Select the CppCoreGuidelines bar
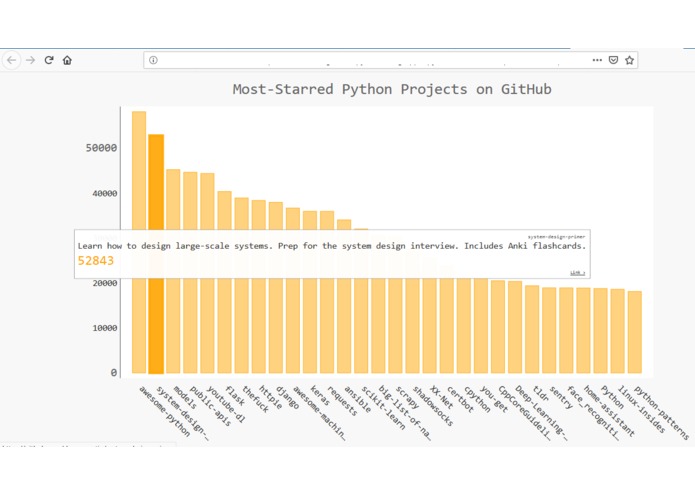Screen dimensions: 695x494 click(498, 327)
